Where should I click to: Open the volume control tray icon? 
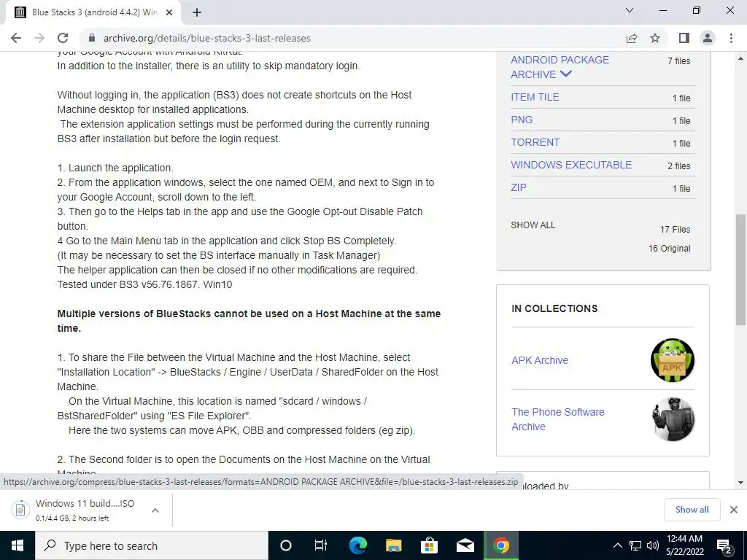(x=652, y=545)
